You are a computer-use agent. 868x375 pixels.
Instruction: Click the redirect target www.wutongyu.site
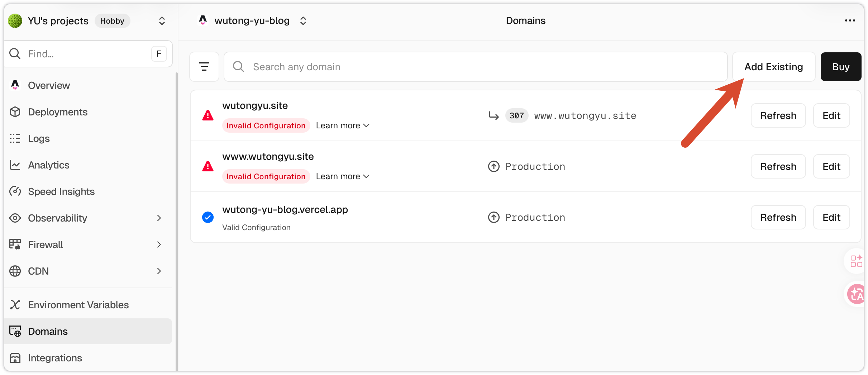585,115
